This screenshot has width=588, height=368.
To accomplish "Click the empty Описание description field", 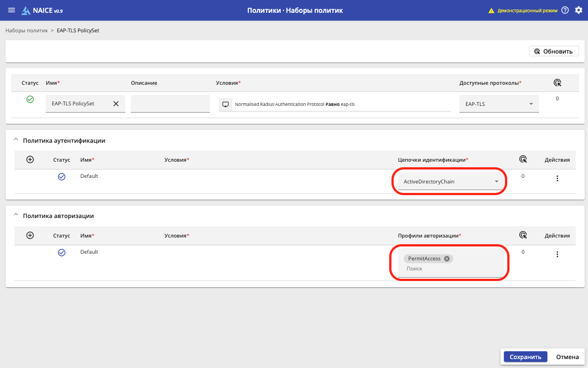I will pos(170,104).
